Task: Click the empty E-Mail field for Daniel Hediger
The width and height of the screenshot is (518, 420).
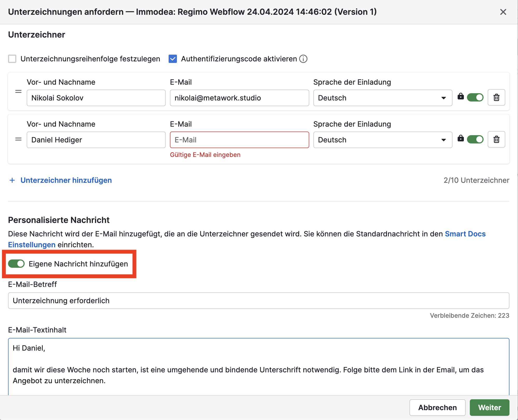Action: tap(239, 140)
